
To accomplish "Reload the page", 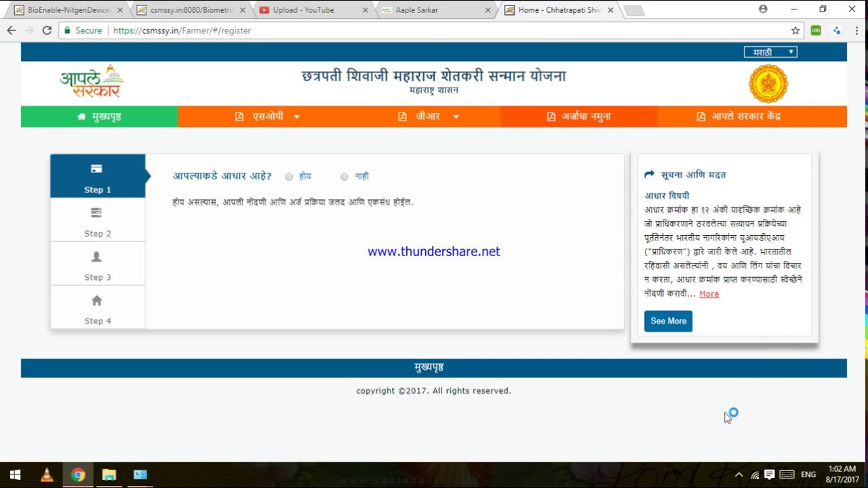I will coord(47,30).
